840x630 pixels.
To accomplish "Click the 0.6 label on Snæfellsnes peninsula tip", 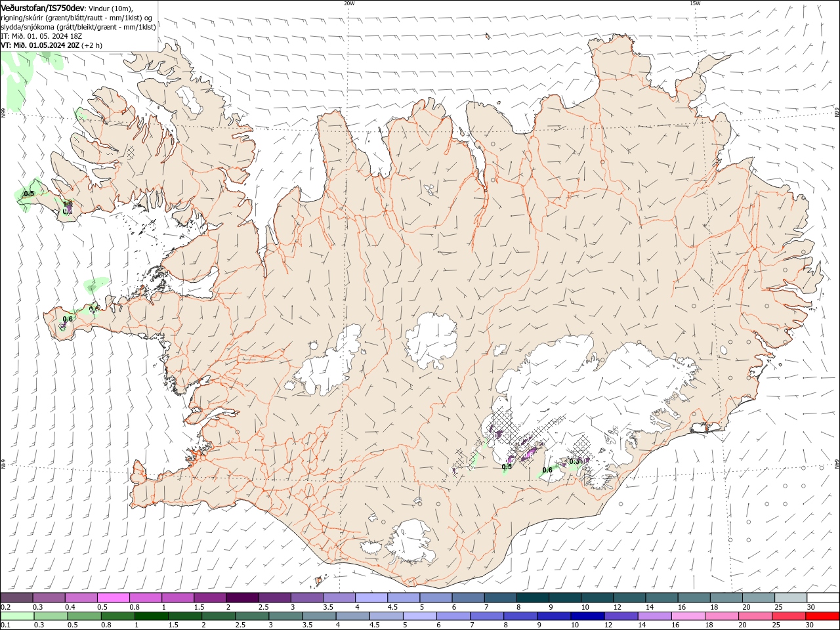I will (x=68, y=319).
